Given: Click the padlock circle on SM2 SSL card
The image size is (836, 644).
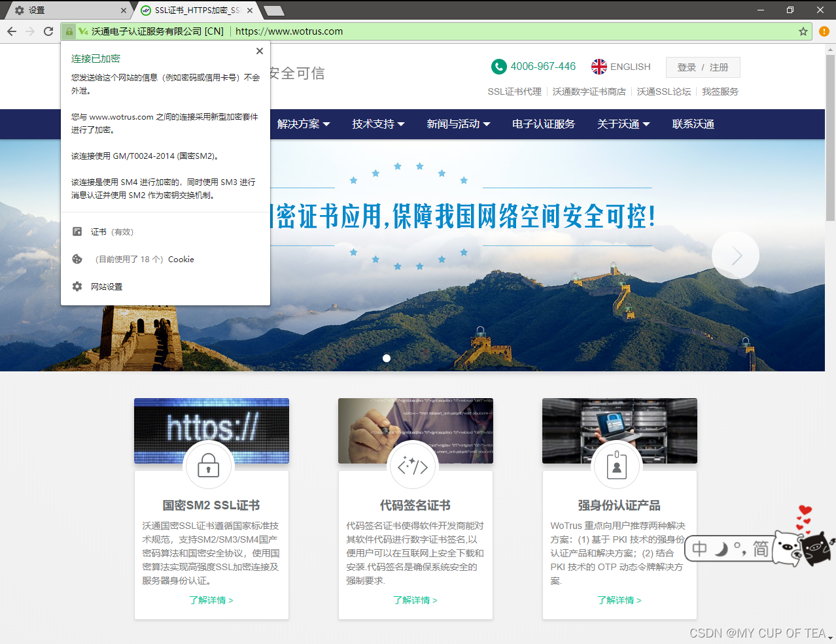Looking at the screenshot, I should point(208,466).
